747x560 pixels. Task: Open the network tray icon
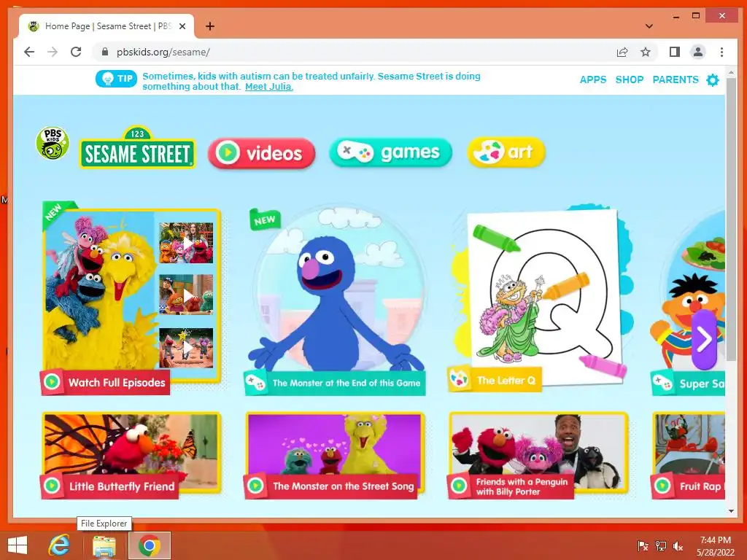pos(661,546)
